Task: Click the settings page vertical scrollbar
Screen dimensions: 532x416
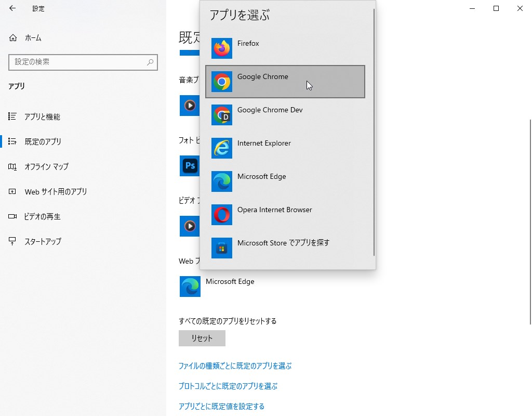Action: (530, 222)
